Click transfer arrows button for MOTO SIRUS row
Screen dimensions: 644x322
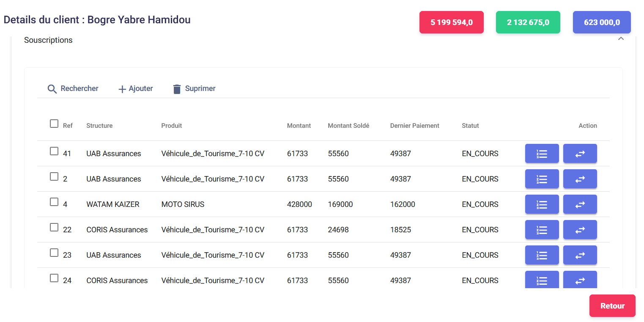pyautogui.click(x=580, y=204)
